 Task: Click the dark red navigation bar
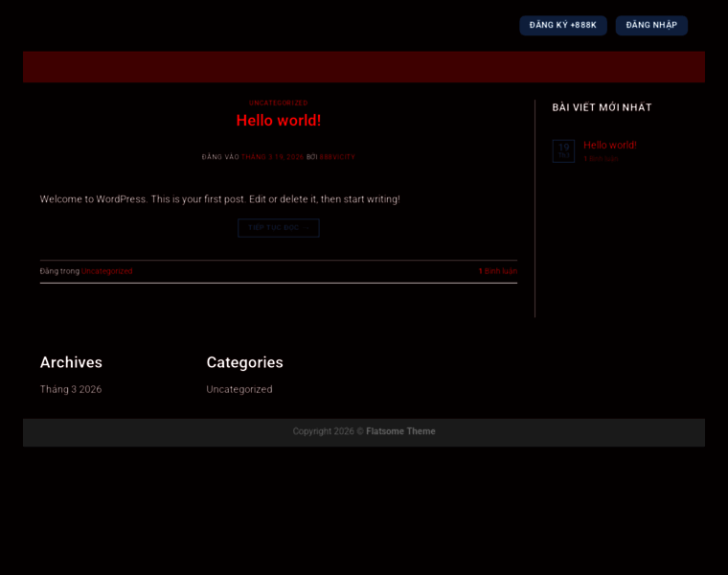coord(364,67)
